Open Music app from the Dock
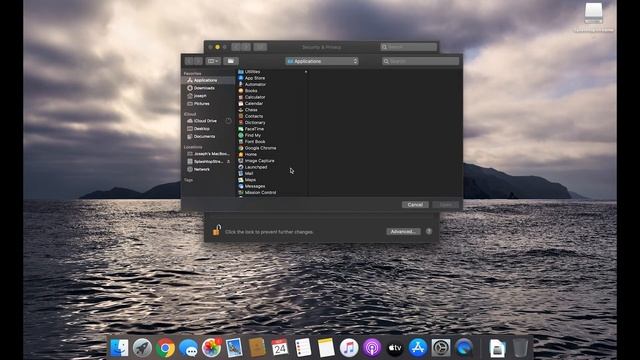 point(349,348)
